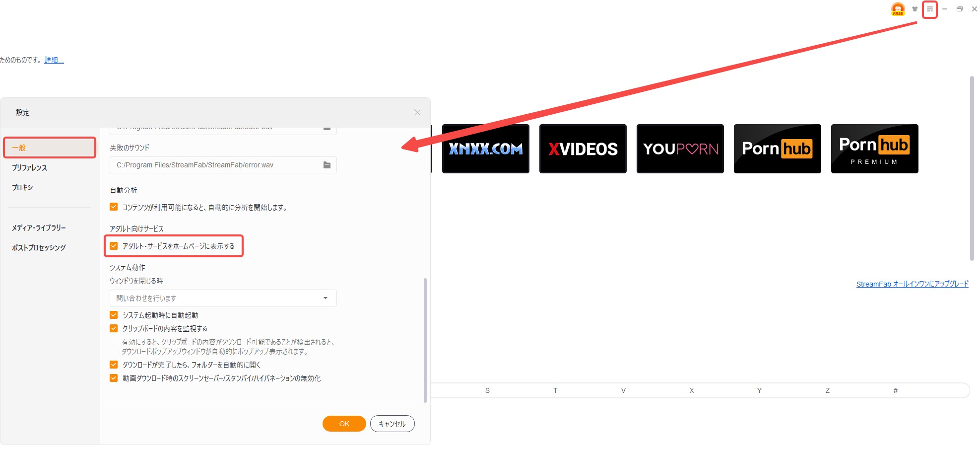This screenshot has height=451, width=980.
Task: Select プロキシ in settings sidebar
Action: (22, 187)
